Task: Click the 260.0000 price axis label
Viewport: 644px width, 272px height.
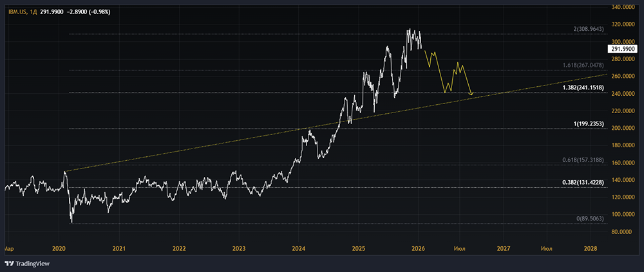Action: 623,77
